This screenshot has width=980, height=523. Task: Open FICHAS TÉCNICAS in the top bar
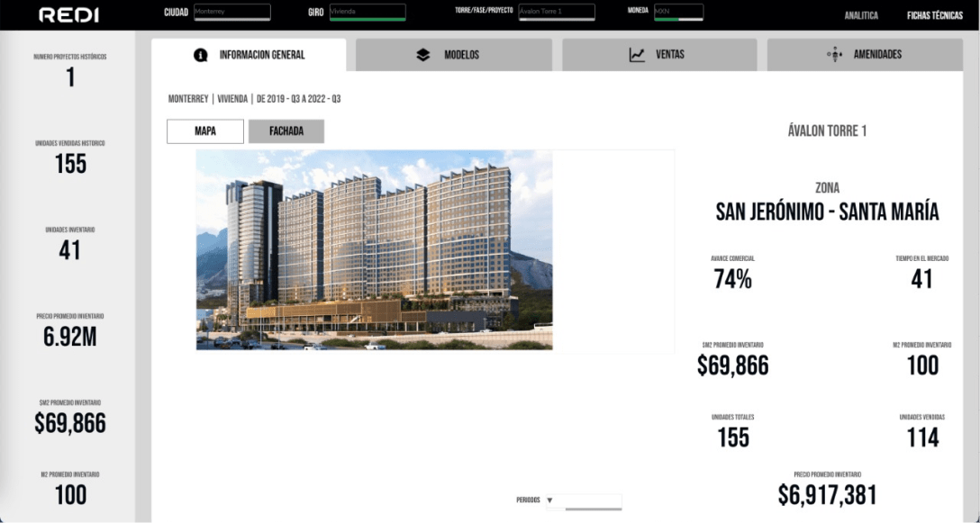click(935, 15)
